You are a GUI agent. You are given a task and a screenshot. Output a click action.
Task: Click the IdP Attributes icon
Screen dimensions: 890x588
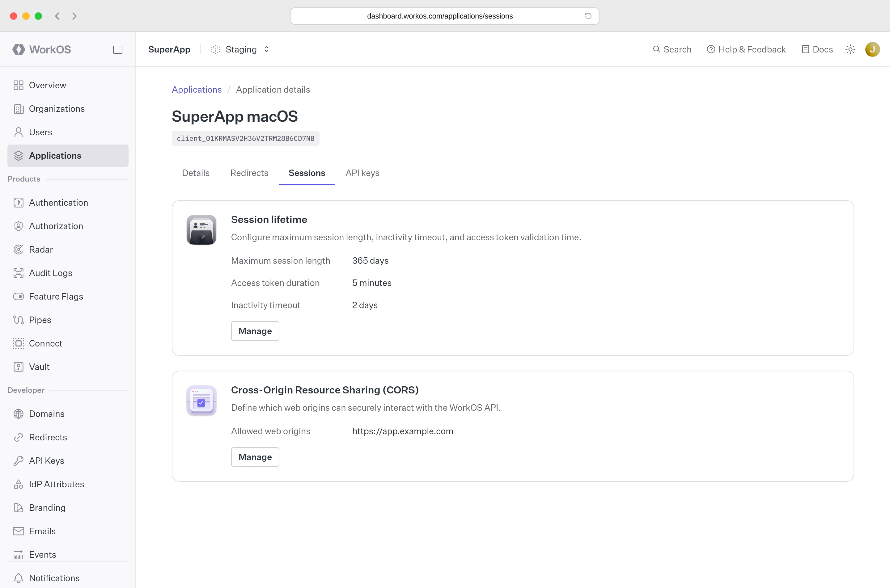point(18,484)
